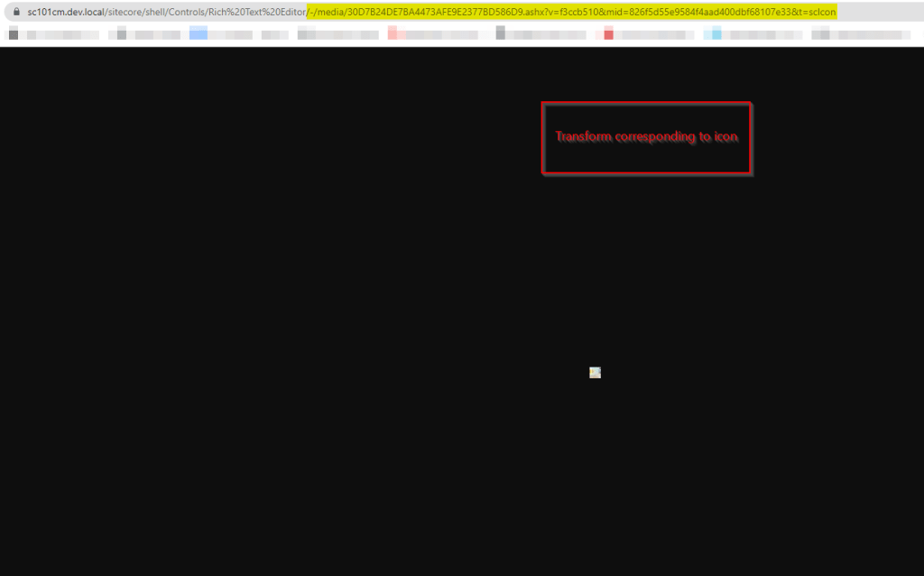
Task: Click the 'Transform corresponding to icon' text
Action: (646, 137)
